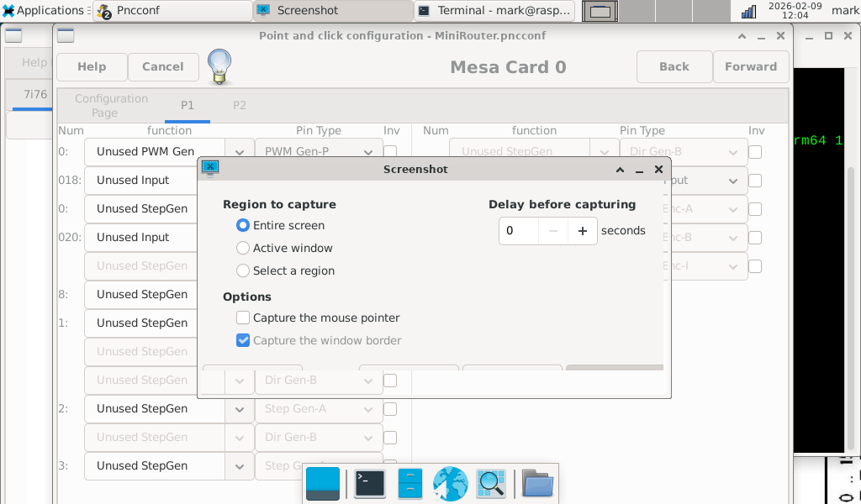
Task: Click the Terminal icon in the dock
Action: tap(369, 484)
